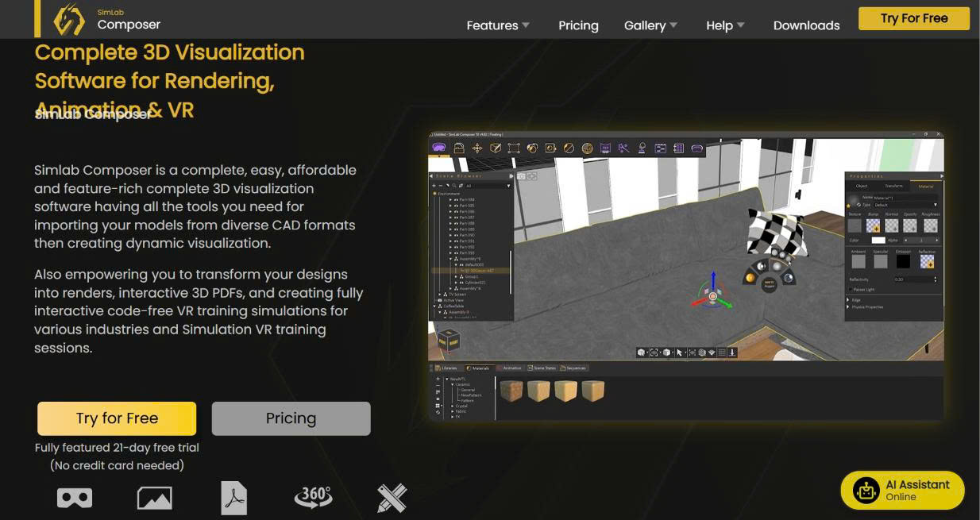The image size is (980, 520).
Task: Expand the TV Screen tree node
Action: (440, 295)
